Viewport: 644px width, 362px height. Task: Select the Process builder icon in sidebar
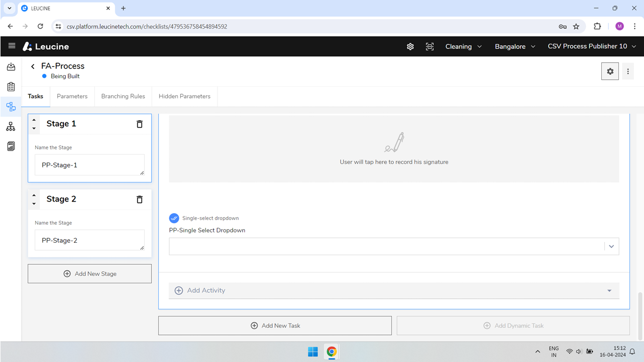[11, 106]
